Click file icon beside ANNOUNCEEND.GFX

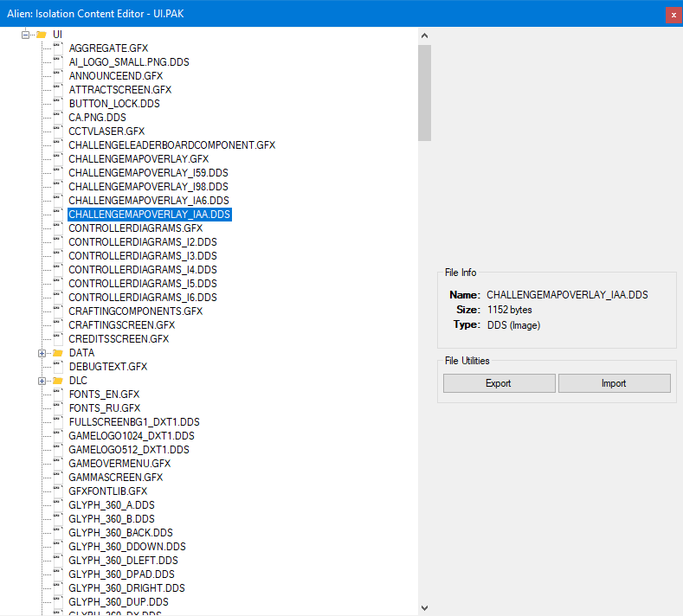coord(58,76)
